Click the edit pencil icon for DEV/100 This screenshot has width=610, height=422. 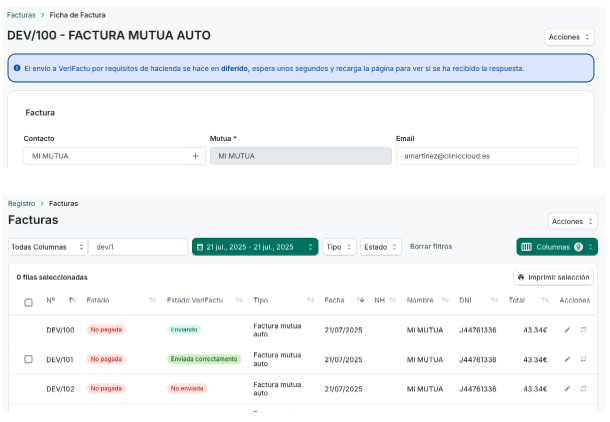(567, 329)
